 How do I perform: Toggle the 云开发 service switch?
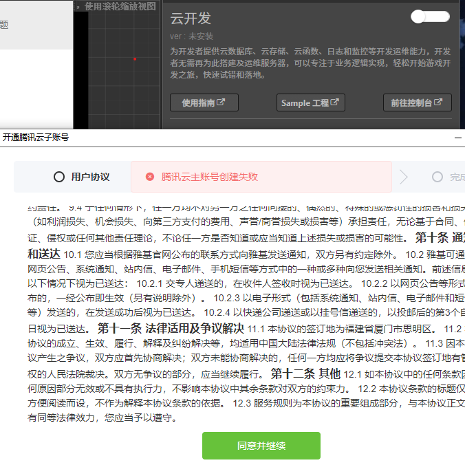[430, 17]
